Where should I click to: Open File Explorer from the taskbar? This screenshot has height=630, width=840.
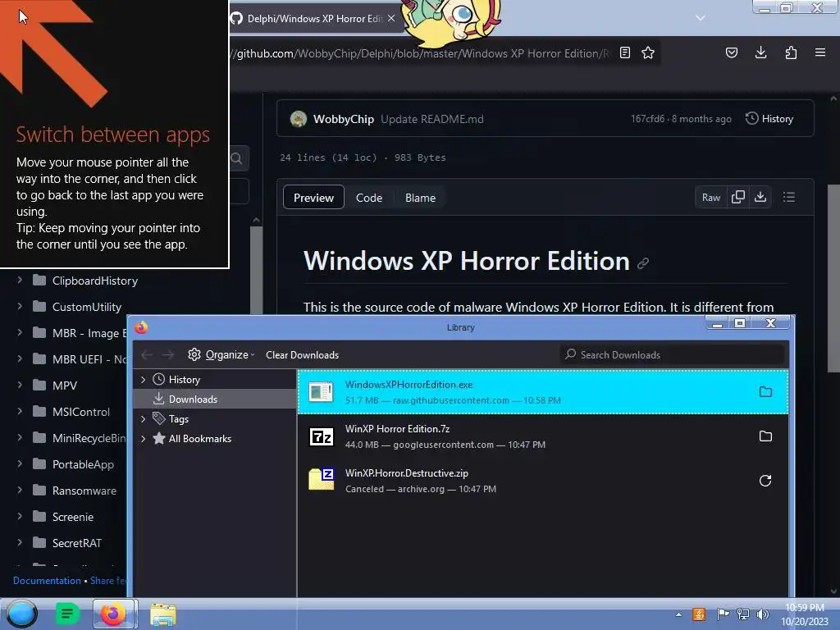pos(163,614)
